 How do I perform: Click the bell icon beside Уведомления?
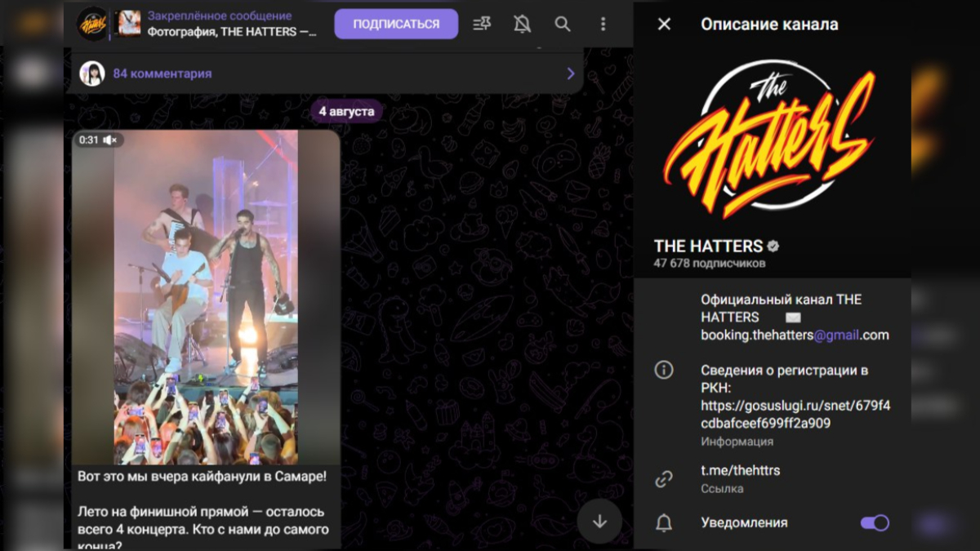tap(664, 523)
